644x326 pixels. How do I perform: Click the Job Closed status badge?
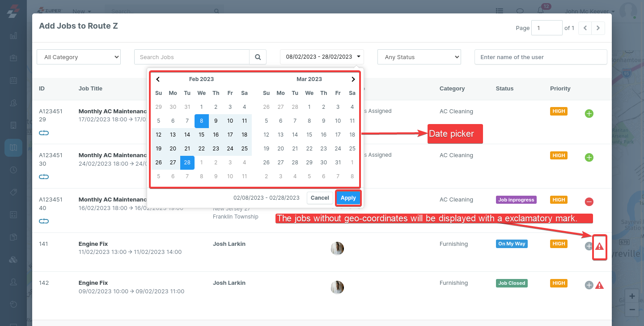[512, 283]
